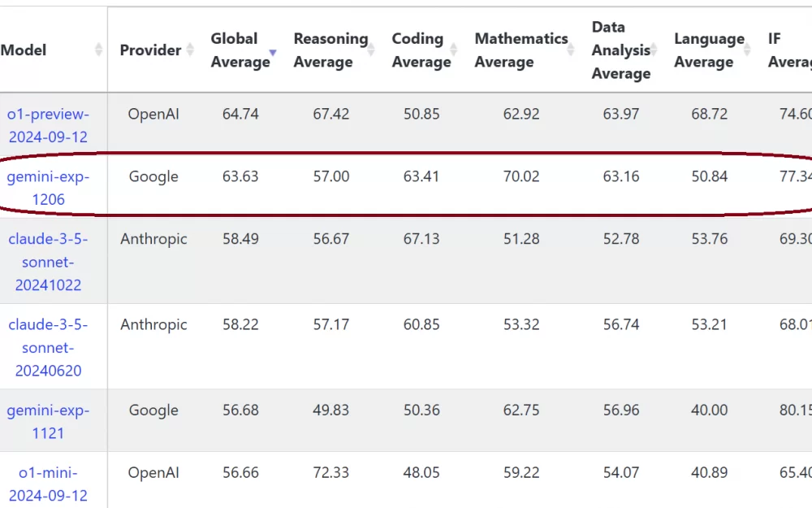Click the Mathematics Average header text
812x508 pixels.
click(x=521, y=50)
